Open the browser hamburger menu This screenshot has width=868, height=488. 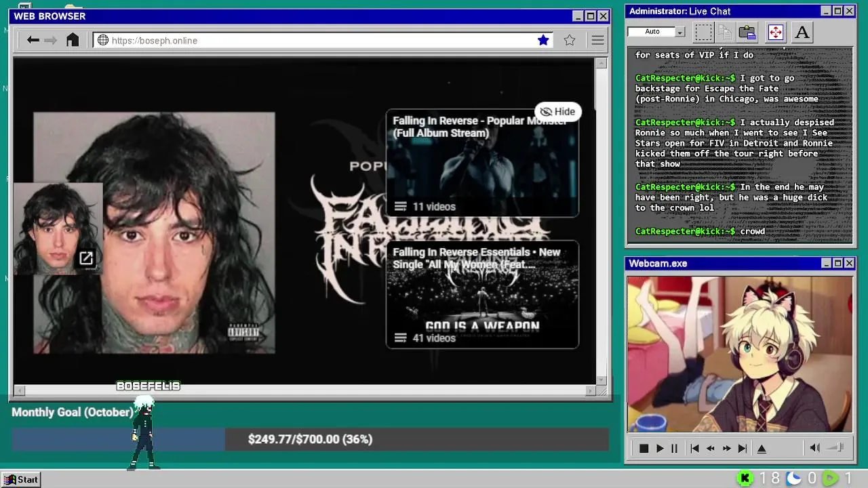pyautogui.click(x=597, y=40)
